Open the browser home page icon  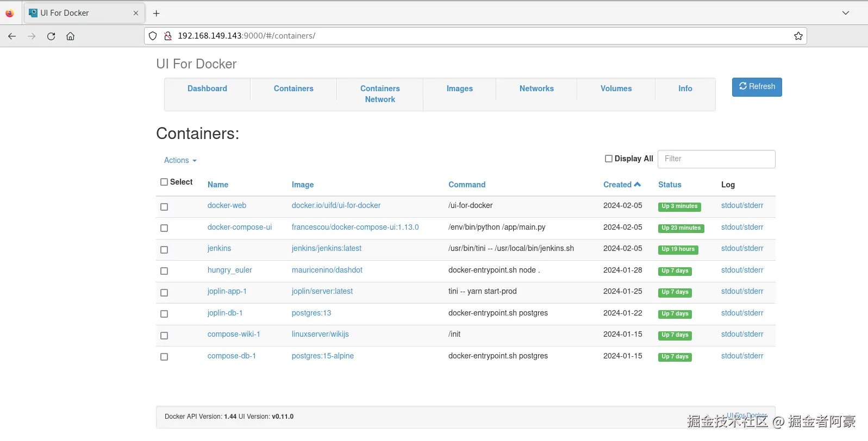[70, 36]
